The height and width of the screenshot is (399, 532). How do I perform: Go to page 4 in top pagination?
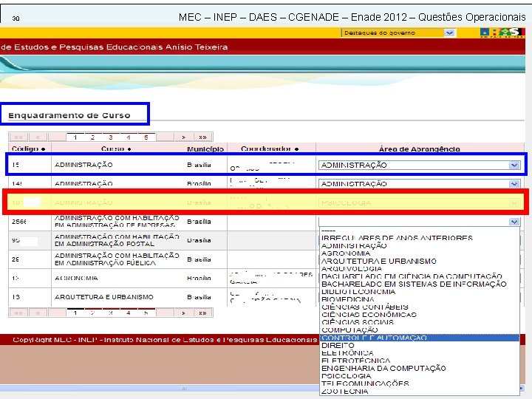(x=129, y=137)
